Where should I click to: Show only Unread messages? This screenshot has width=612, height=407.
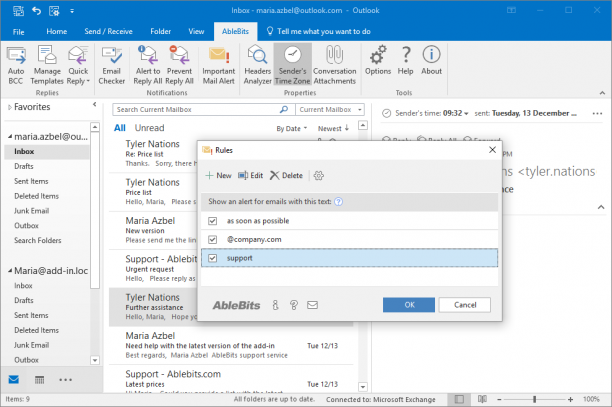(x=149, y=128)
